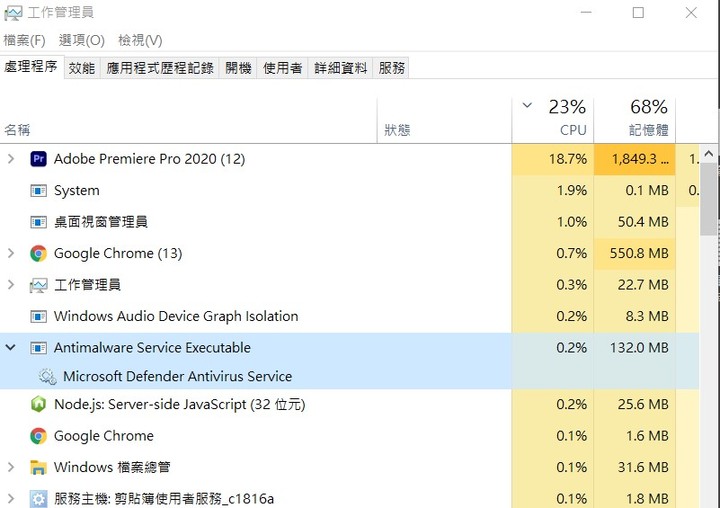This screenshot has height=508, width=720.
Task: Open the 應用程式歷程記錄 tab
Action: pos(160,68)
